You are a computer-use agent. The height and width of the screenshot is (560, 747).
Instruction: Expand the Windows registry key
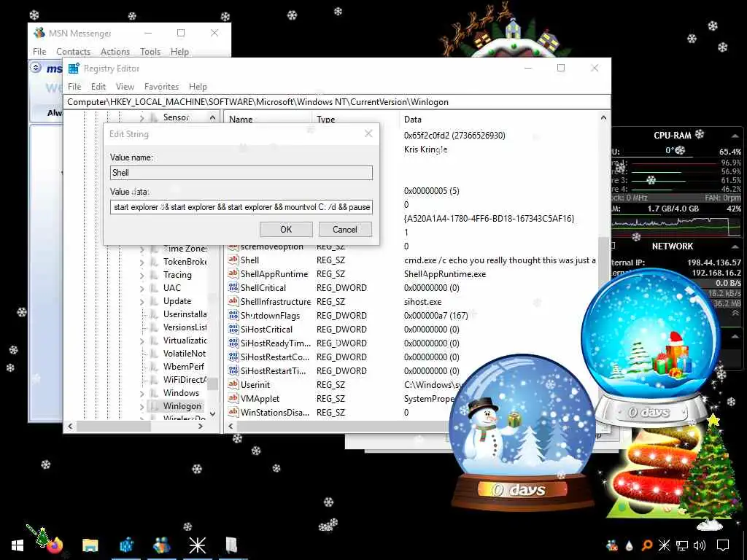coord(142,393)
